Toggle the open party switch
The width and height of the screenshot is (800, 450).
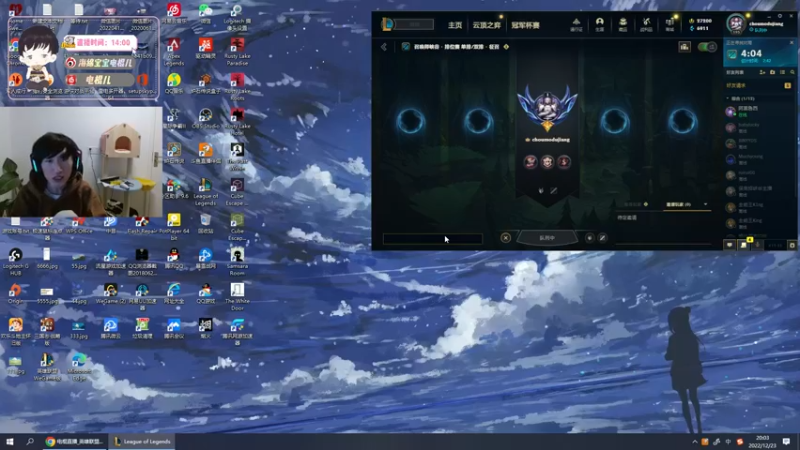coord(707,47)
